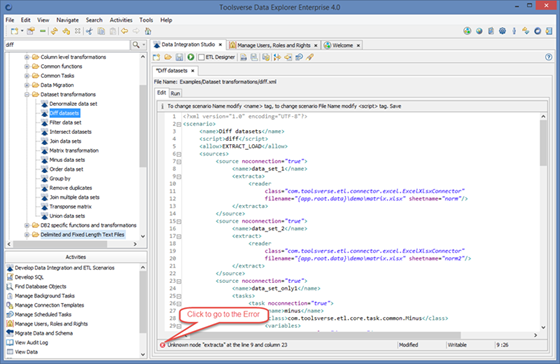Viewport: 560px width, 364px height.
Task: Open the File menu
Action: pyautogui.click(x=10, y=20)
